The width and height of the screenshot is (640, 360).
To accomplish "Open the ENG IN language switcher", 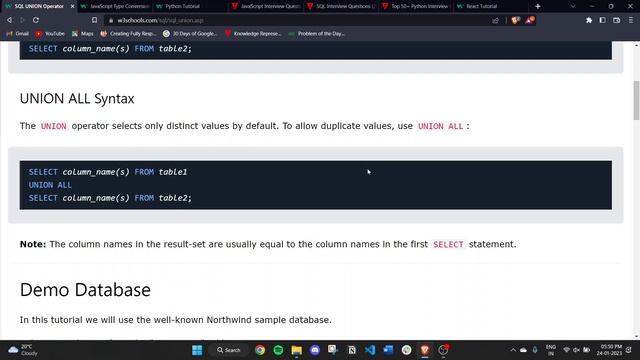I will [551, 350].
